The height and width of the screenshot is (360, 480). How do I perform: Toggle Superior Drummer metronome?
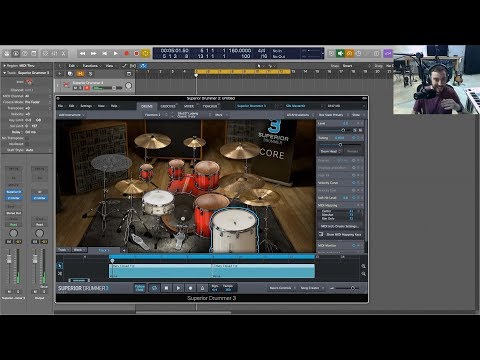click(202, 288)
